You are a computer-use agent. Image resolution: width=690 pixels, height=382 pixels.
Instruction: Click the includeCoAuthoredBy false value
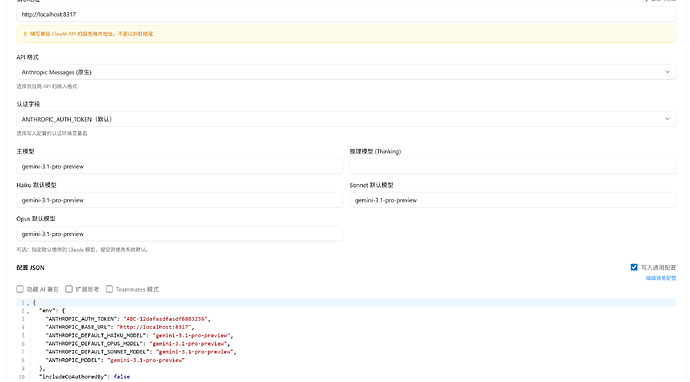tap(121, 377)
